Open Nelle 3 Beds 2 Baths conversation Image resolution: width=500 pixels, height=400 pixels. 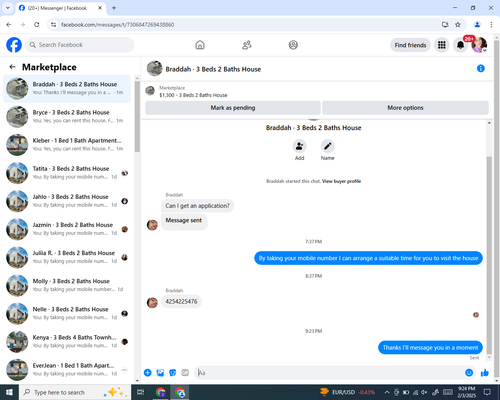click(x=67, y=313)
